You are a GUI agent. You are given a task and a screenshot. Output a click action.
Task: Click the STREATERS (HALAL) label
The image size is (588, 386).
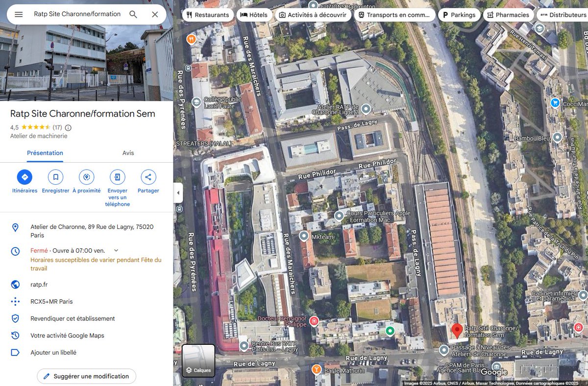click(x=203, y=144)
